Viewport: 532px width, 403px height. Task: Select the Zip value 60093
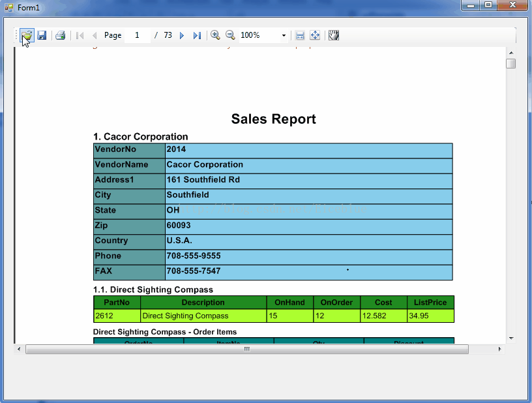click(x=309, y=226)
